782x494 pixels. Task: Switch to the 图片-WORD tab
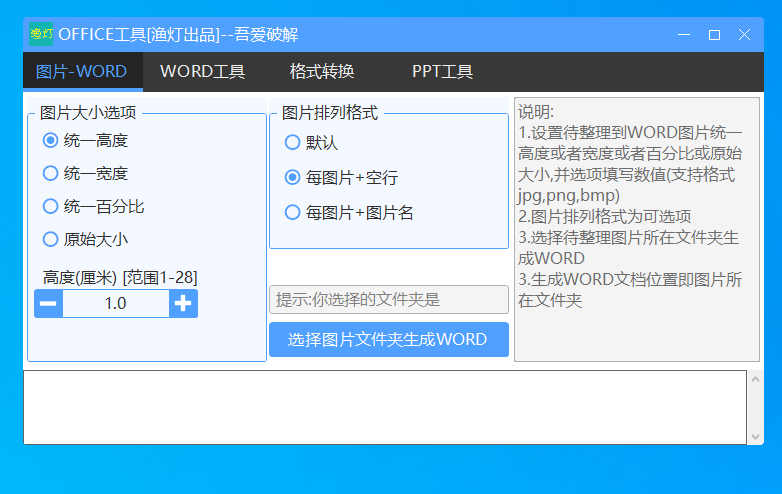[83, 72]
